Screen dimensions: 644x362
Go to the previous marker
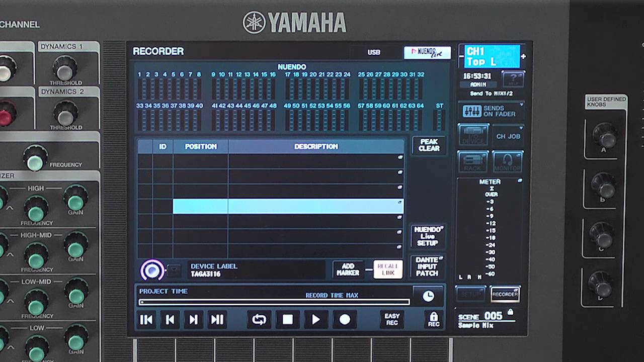[x=170, y=320]
